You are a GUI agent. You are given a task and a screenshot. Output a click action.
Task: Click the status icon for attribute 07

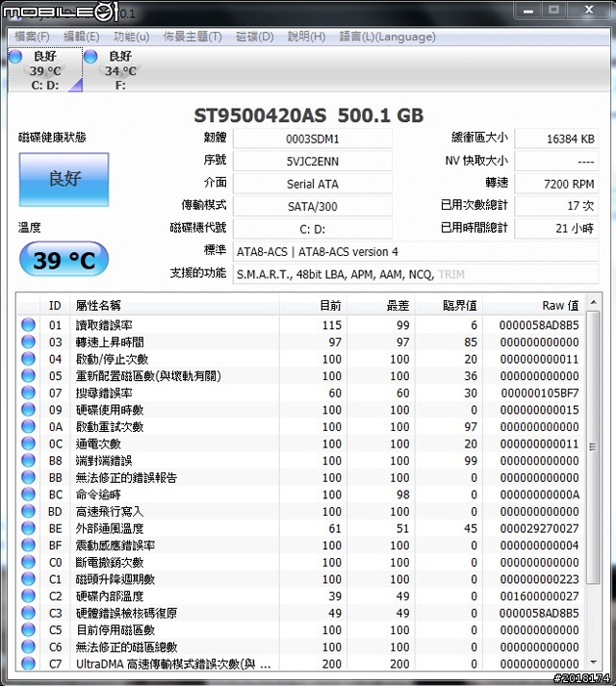tap(28, 393)
